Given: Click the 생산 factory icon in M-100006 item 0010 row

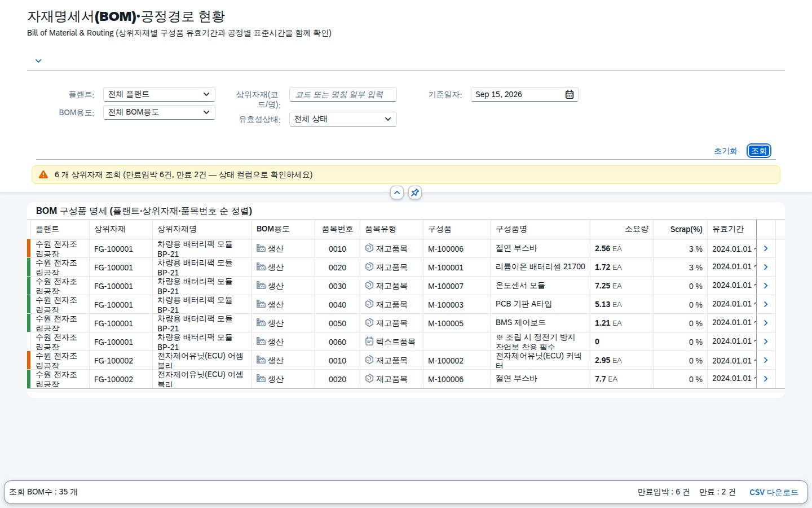Looking at the screenshot, I should (x=261, y=248).
